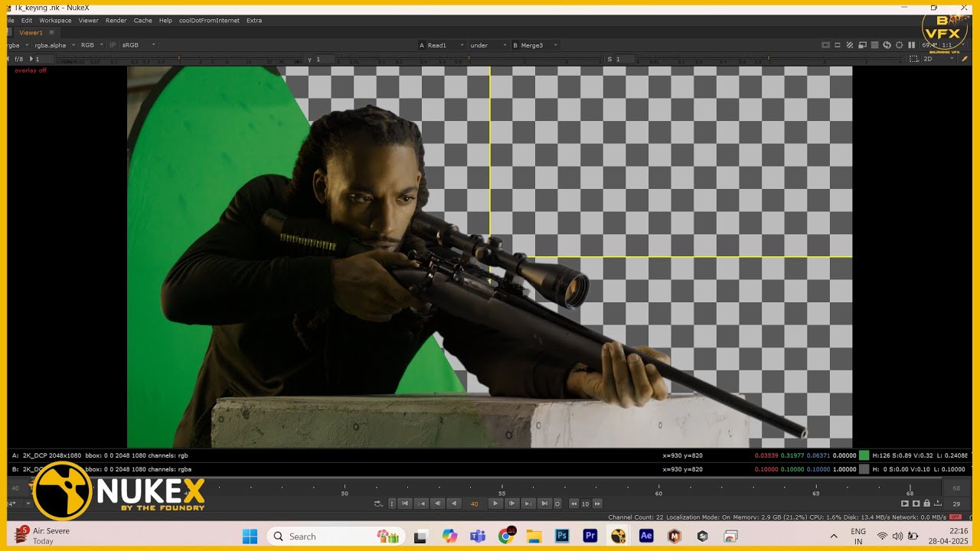Click the proxy mode viewer icon
980x551 pixels.
coord(838,45)
